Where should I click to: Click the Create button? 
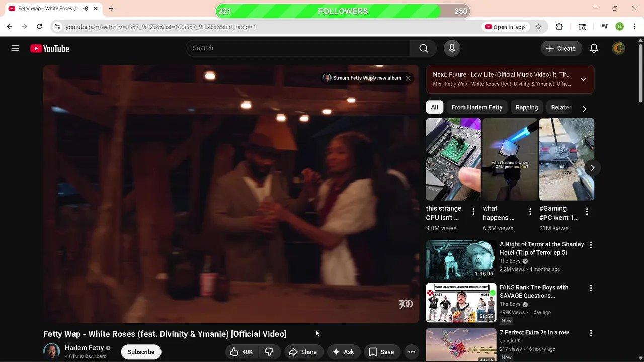[561, 48]
